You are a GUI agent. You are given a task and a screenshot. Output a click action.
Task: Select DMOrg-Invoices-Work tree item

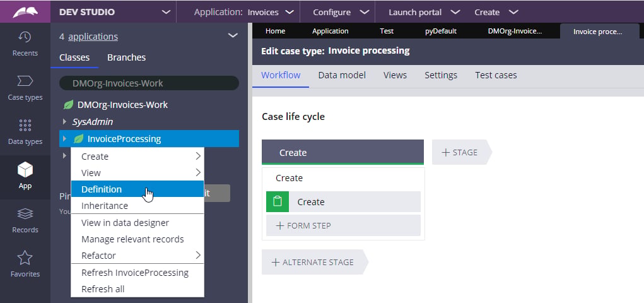click(x=122, y=105)
